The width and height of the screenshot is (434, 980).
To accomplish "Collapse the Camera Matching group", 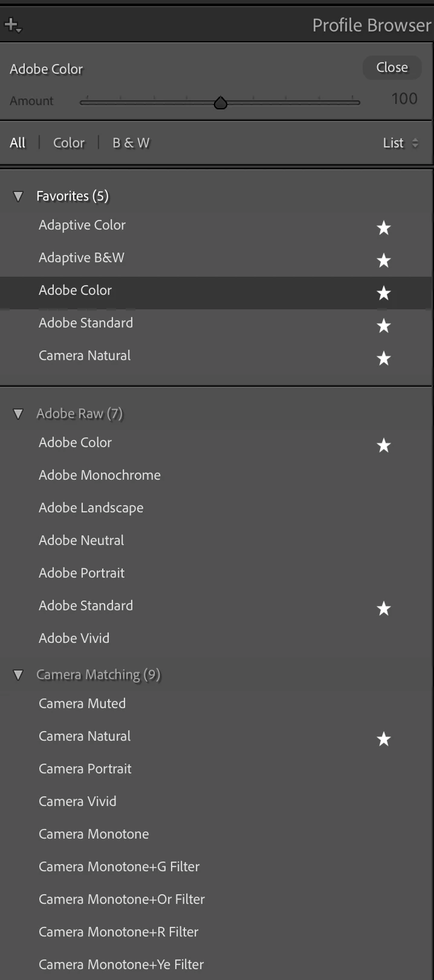I will pyautogui.click(x=18, y=675).
